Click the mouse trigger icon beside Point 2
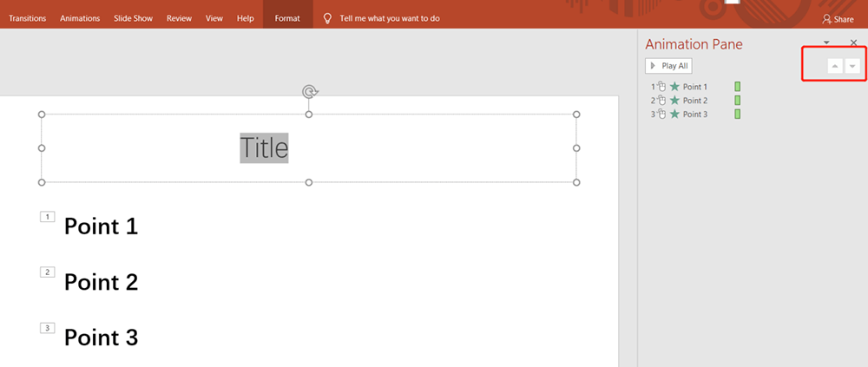This screenshot has width=868, height=367. tap(661, 101)
